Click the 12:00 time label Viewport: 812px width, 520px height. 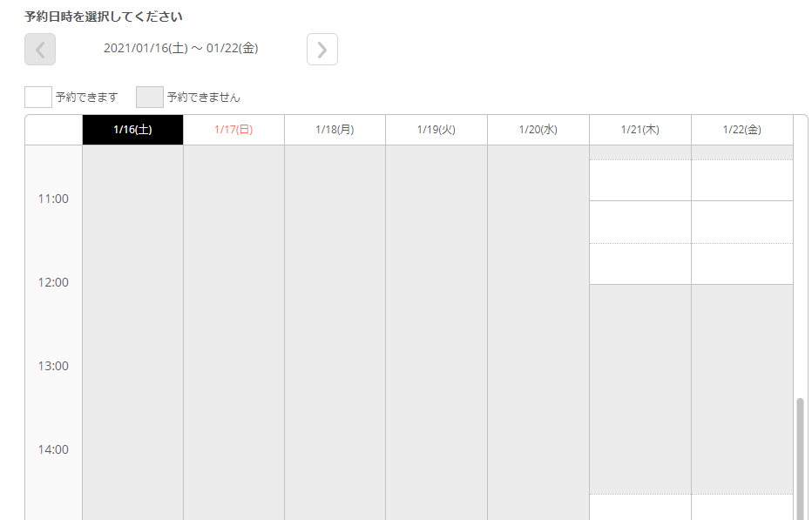click(53, 282)
